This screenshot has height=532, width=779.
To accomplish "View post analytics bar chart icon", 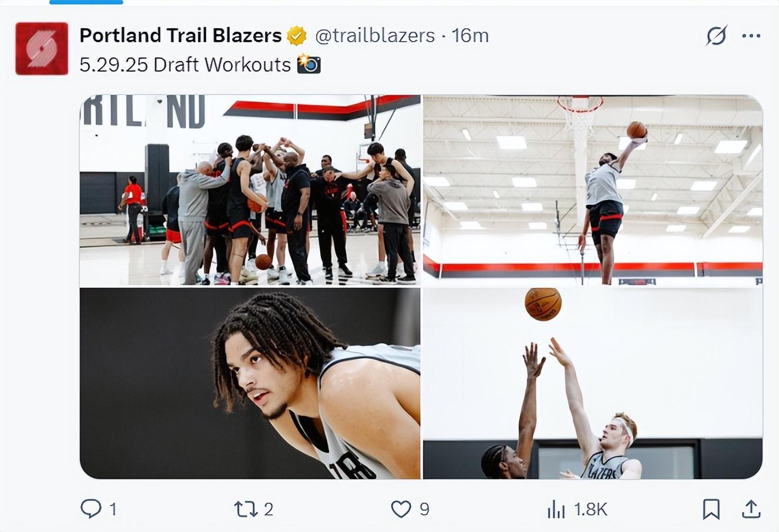I will (x=556, y=509).
